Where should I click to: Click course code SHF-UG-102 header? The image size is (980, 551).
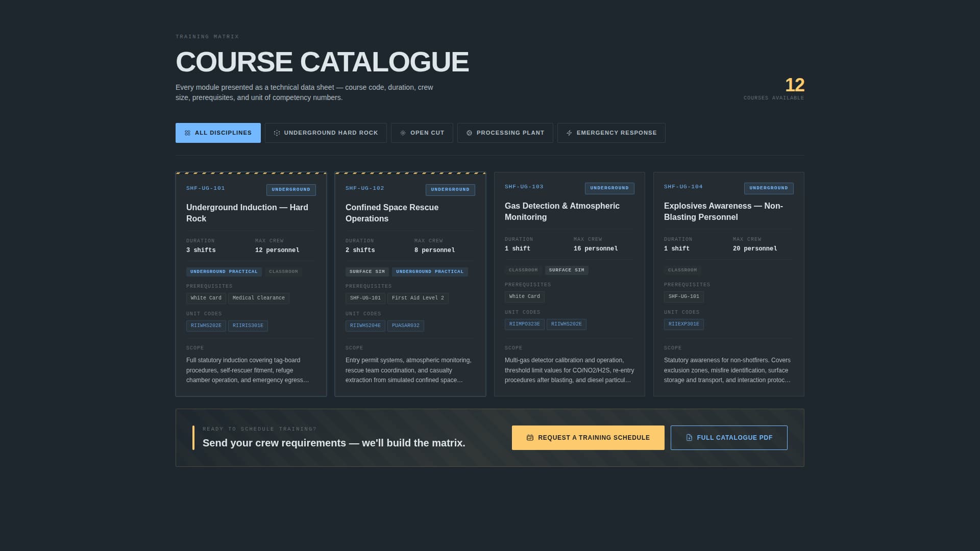coord(365,188)
